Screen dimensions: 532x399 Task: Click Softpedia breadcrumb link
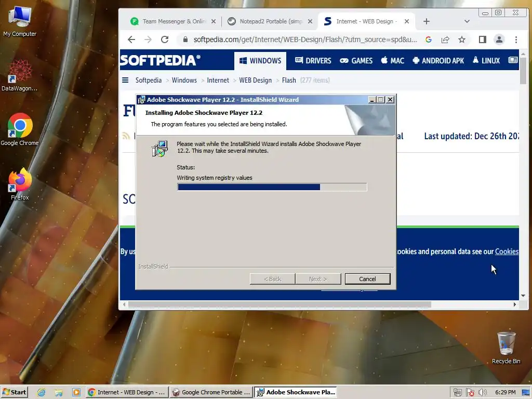tap(149, 81)
